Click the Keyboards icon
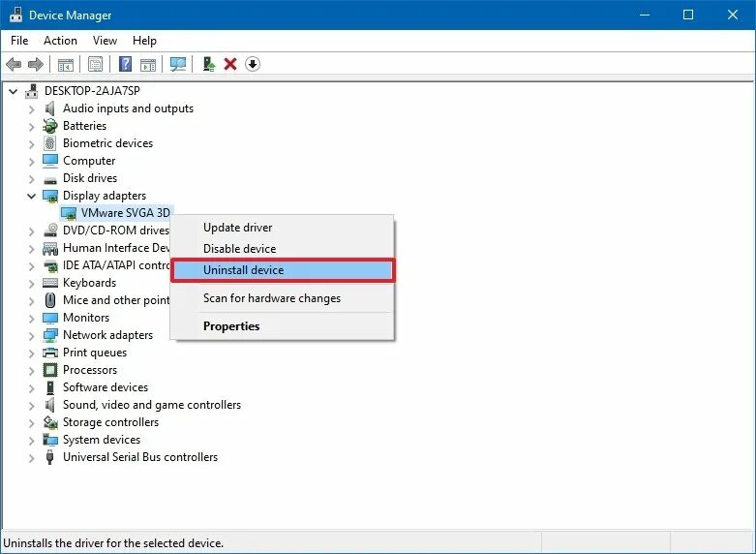Image resolution: width=756 pixels, height=554 pixels. coord(50,283)
